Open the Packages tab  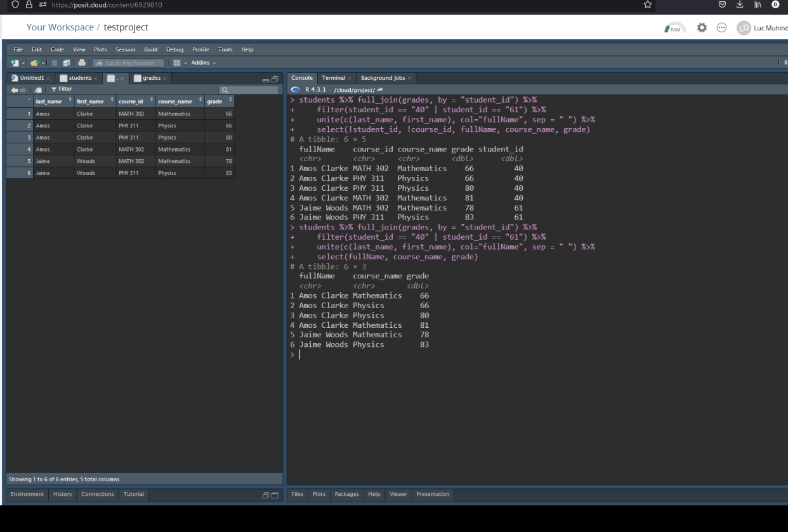click(346, 494)
